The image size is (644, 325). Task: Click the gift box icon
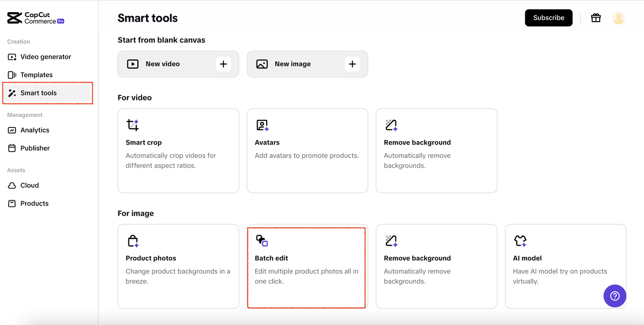pyautogui.click(x=596, y=18)
